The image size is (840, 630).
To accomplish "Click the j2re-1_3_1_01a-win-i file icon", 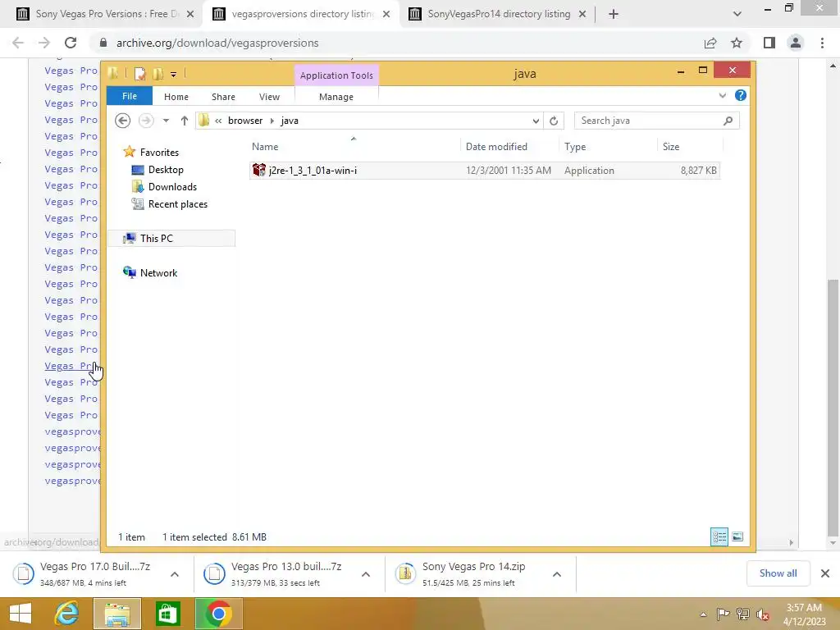I will [258, 170].
